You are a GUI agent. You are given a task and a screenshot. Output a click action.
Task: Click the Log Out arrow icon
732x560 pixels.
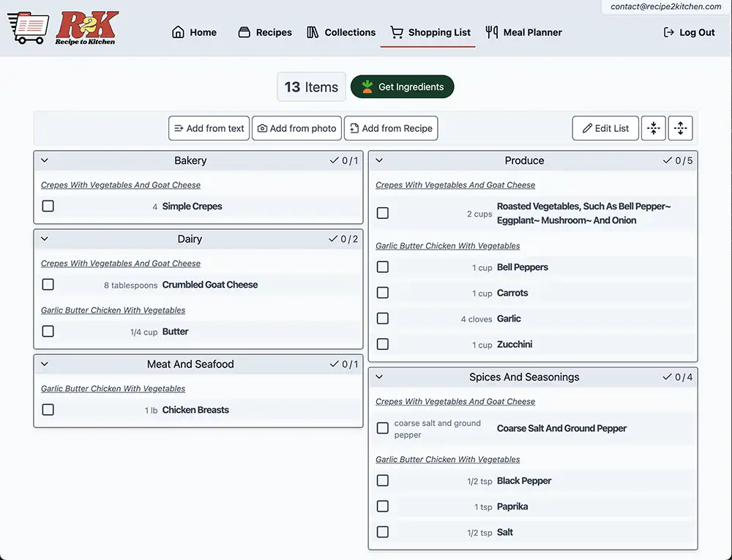[x=668, y=32]
